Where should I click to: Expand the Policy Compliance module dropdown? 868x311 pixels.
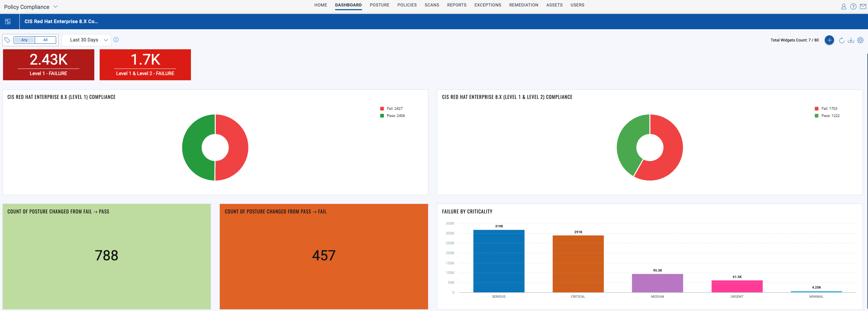55,6
